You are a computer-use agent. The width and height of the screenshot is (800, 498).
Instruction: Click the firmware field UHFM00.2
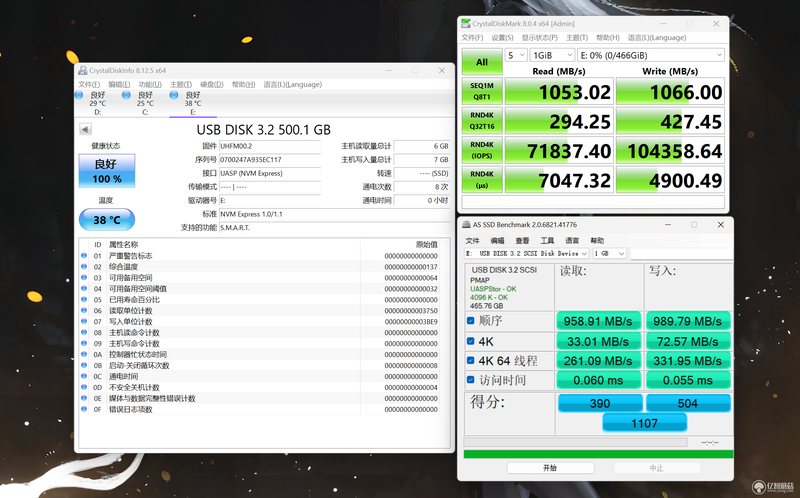[x=270, y=146]
